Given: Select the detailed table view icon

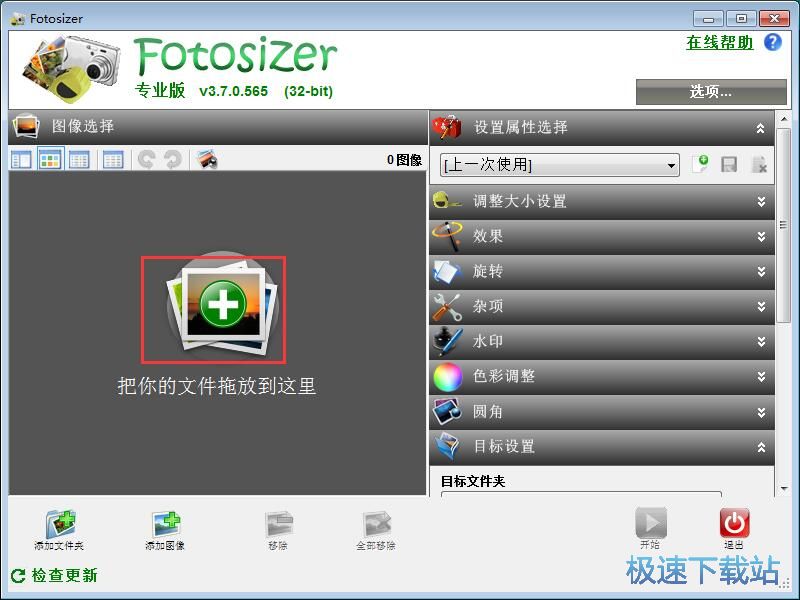Looking at the screenshot, I should (113, 160).
